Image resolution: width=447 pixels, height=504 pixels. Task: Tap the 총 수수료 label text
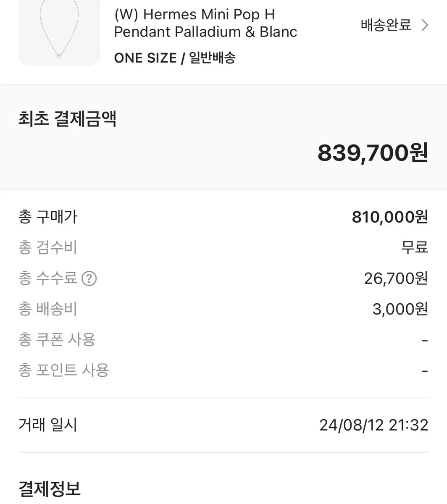48,278
